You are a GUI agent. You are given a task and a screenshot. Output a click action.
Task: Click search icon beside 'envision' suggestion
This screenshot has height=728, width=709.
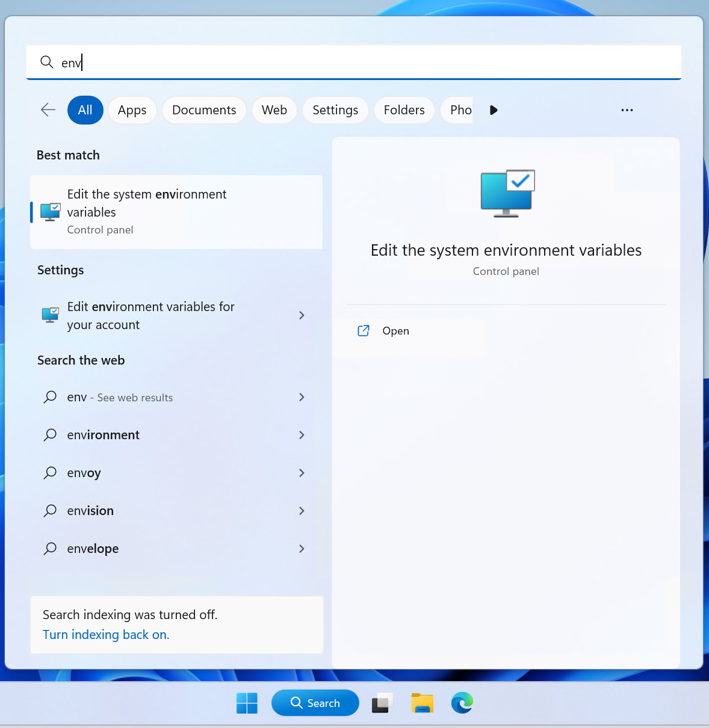pyautogui.click(x=51, y=511)
